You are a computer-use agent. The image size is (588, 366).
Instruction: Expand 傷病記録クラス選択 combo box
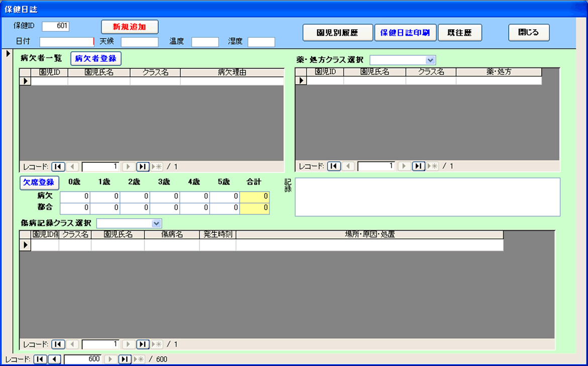[157, 223]
